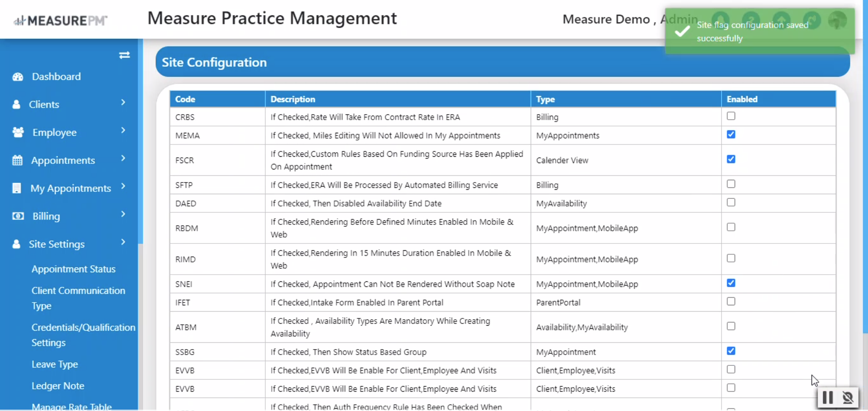Click 'If Checked, Then Disabled Availability End Date'
This screenshot has width=868, height=411.
(356, 203)
